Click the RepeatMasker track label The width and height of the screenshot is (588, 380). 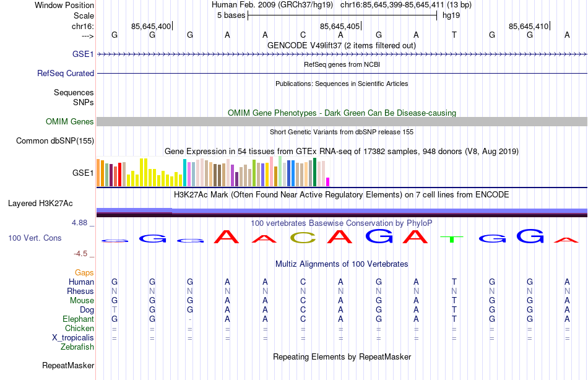(68, 365)
